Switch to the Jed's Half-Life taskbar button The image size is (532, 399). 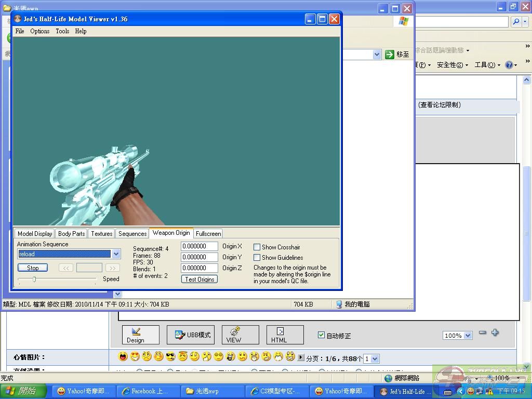click(405, 391)
